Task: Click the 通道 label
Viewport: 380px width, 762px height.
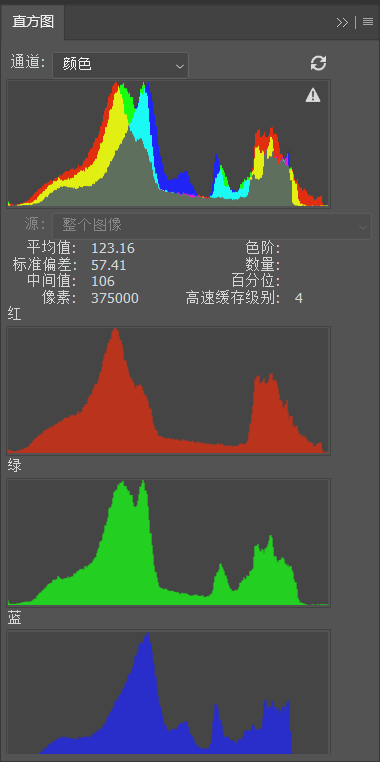Action: [28, 62]
